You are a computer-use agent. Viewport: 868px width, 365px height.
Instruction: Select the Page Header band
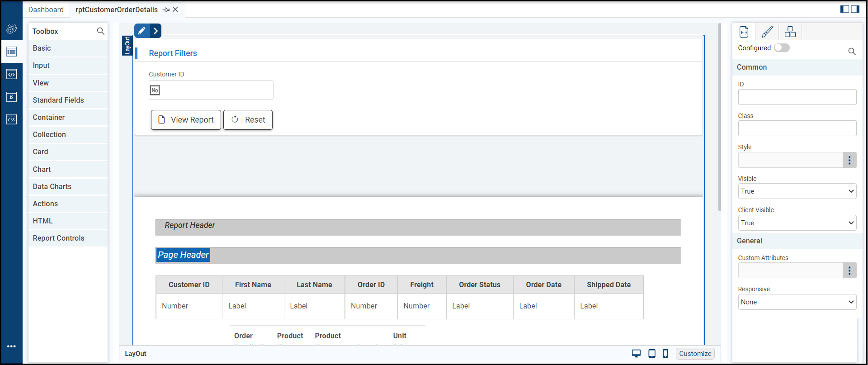[418, 256]
